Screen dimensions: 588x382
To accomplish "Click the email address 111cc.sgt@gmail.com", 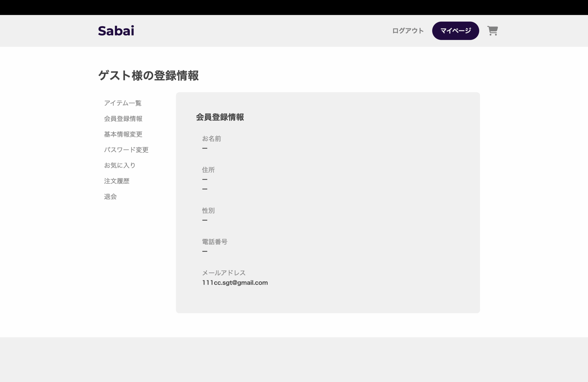I will point(235,283).
